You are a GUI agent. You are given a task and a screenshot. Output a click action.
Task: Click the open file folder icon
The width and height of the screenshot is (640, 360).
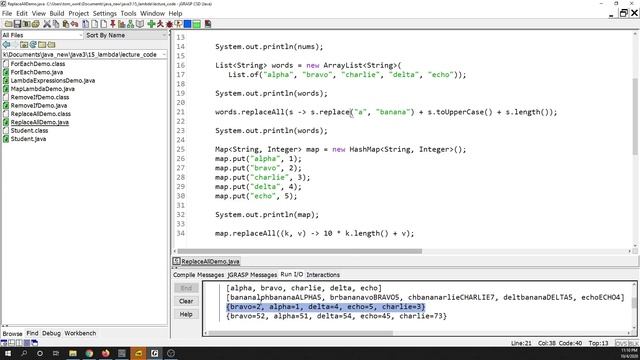[8, 24]
